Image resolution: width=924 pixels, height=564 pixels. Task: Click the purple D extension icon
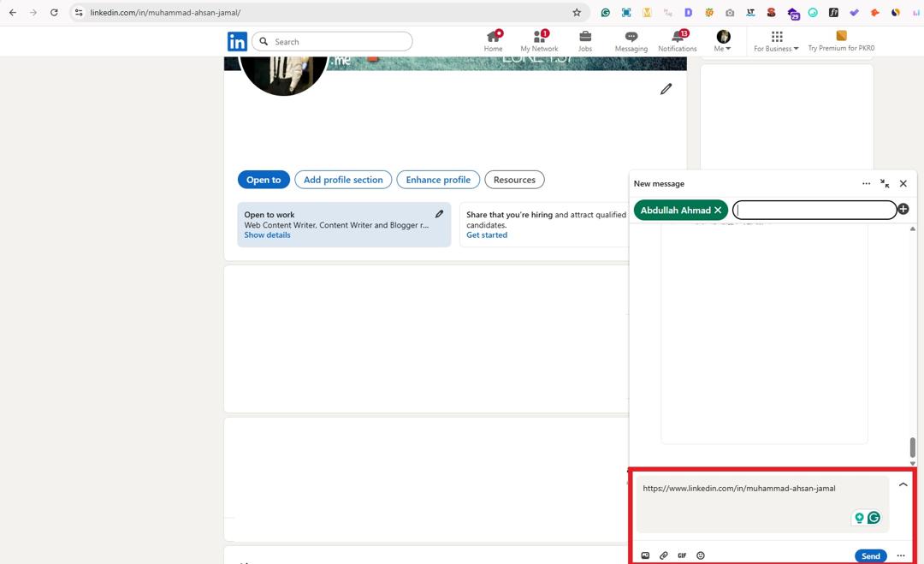688,12
